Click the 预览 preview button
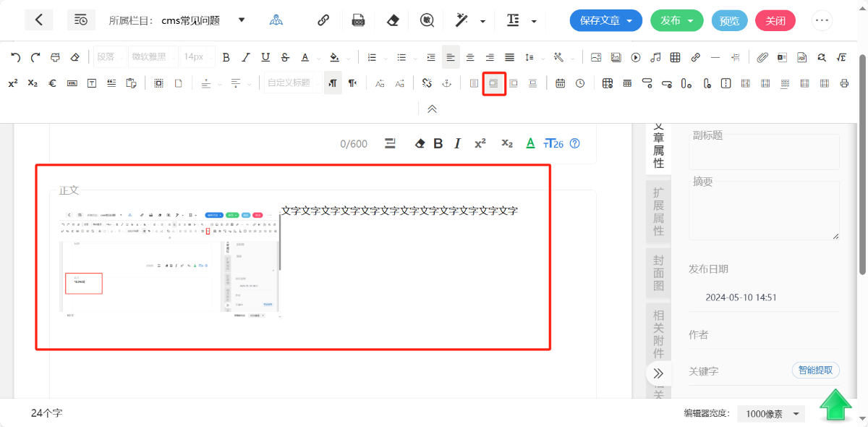Screen dimensions: 868x427 (x=729, y=20)
